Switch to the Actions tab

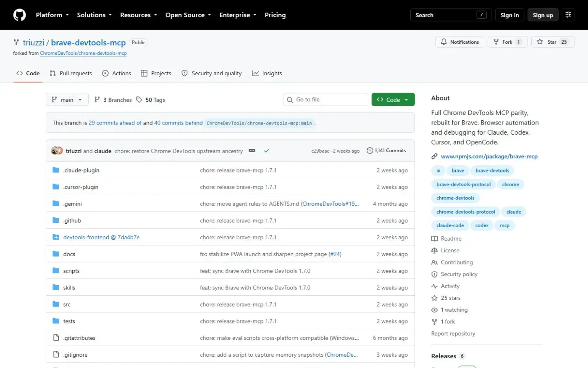(117, 73)
